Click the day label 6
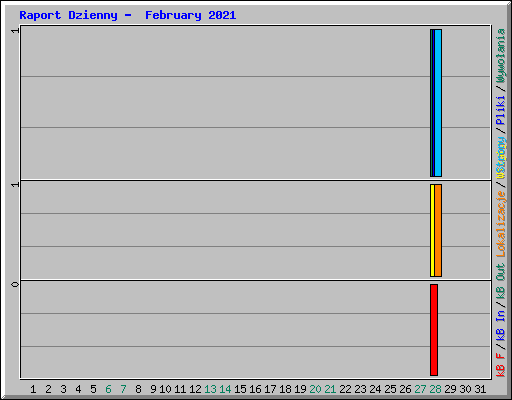Viewport: 512px width, 400px height. pos(108,389)
